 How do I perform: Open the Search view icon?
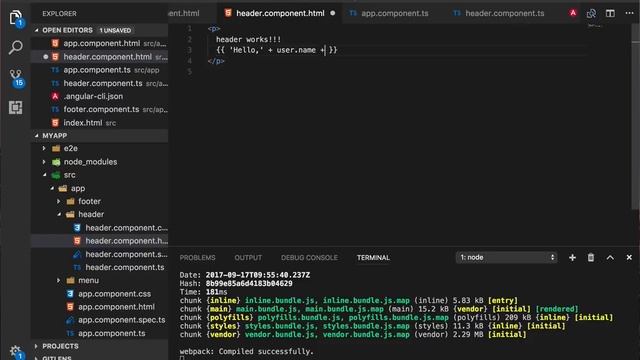(x=16, y=47)
